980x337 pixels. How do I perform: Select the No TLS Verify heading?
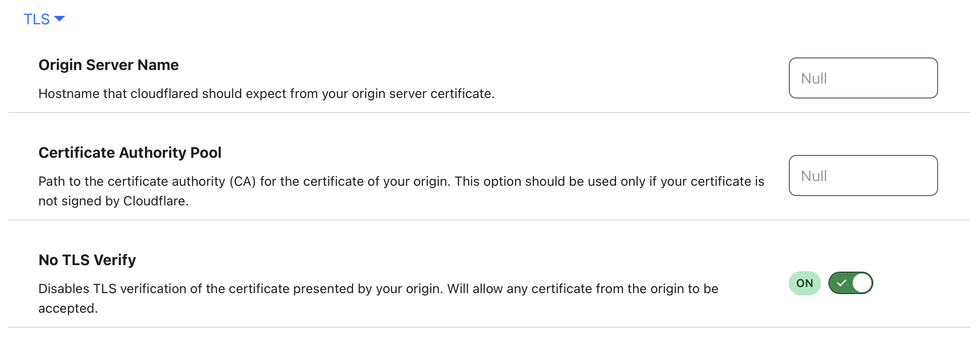pyautogui.click(x=87, y=260)
